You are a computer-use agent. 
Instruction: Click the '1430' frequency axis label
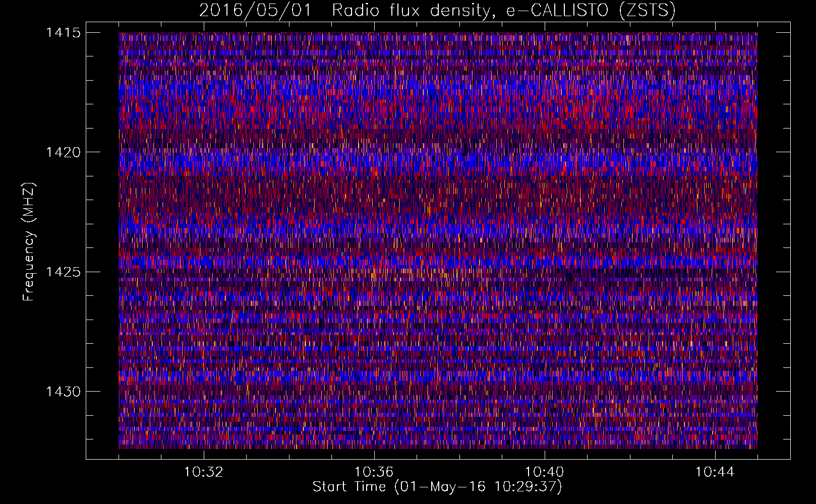63,392
